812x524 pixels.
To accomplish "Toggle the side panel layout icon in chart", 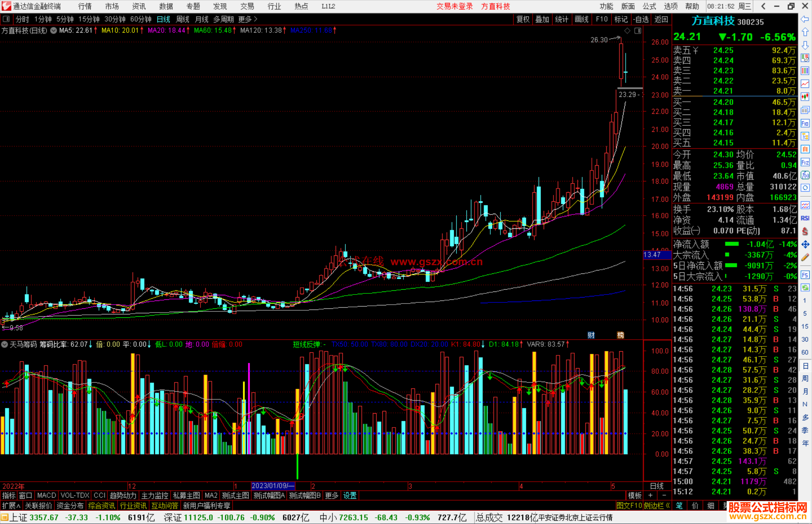I will click(638, 31).
